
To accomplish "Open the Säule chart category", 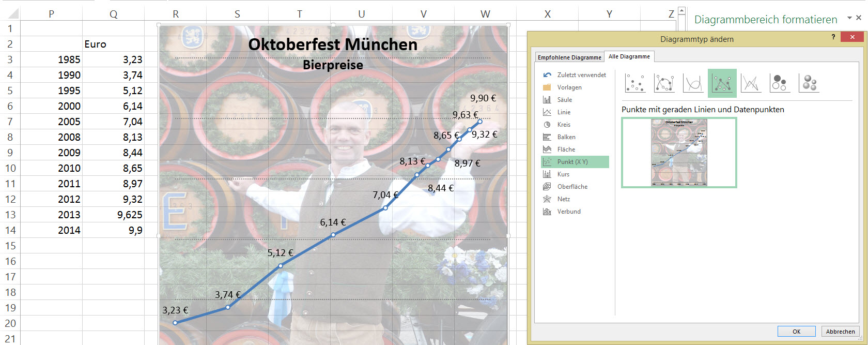I will pyautogui.click(x=564, y=100).
